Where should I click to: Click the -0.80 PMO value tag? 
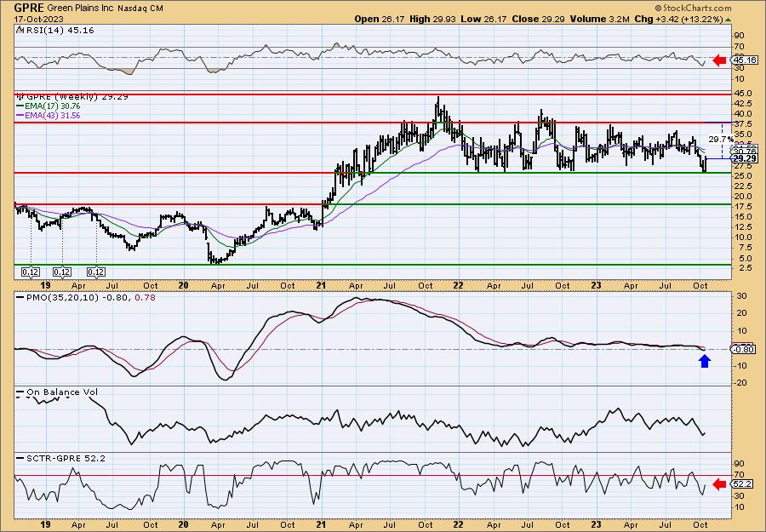point(744,349)
